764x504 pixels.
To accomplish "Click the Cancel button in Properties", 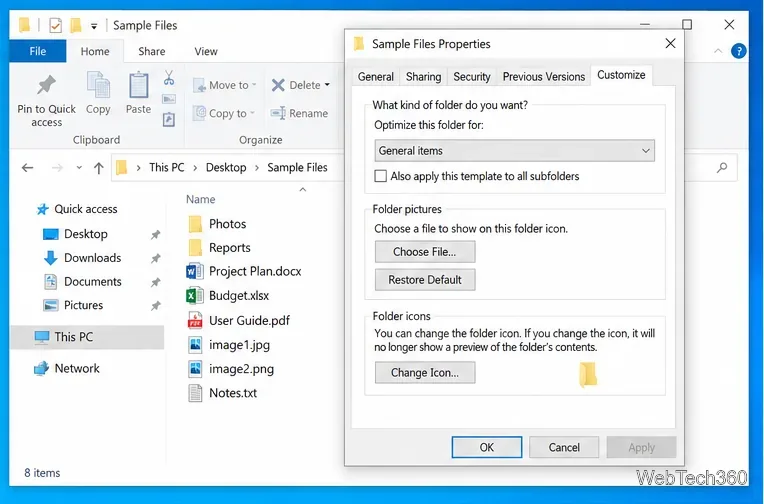I will point(564,447).
